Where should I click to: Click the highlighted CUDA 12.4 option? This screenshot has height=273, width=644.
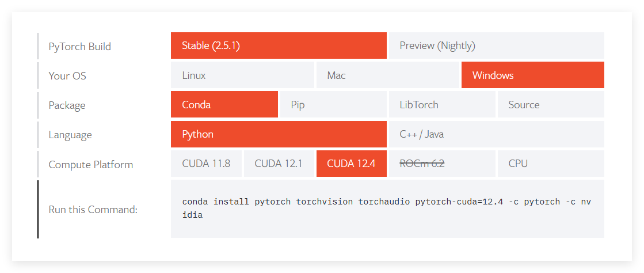pos(351,164)
